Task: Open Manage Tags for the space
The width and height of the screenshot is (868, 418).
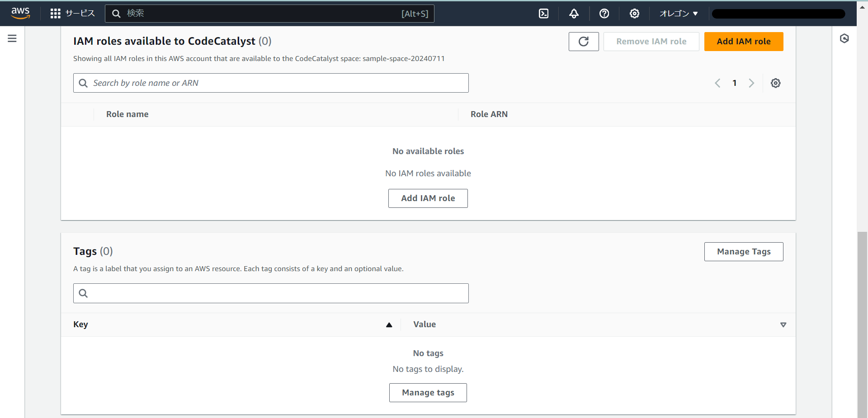Action: click(x=743, y=251)
